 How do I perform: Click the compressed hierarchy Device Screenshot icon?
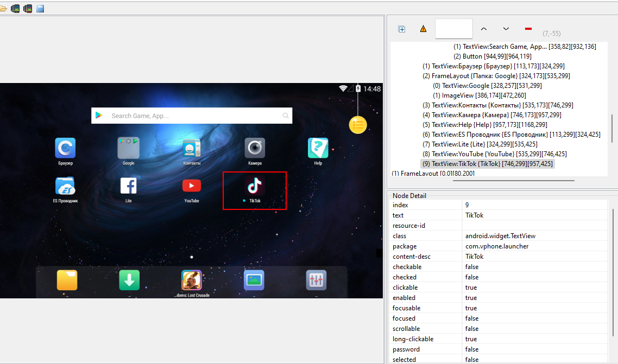click(x=28, y=8)
